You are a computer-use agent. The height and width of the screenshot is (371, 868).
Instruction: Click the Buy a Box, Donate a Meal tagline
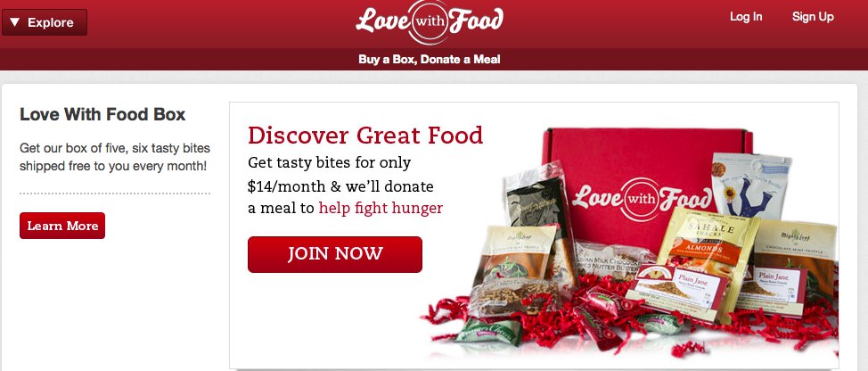(x=429, y=59)
